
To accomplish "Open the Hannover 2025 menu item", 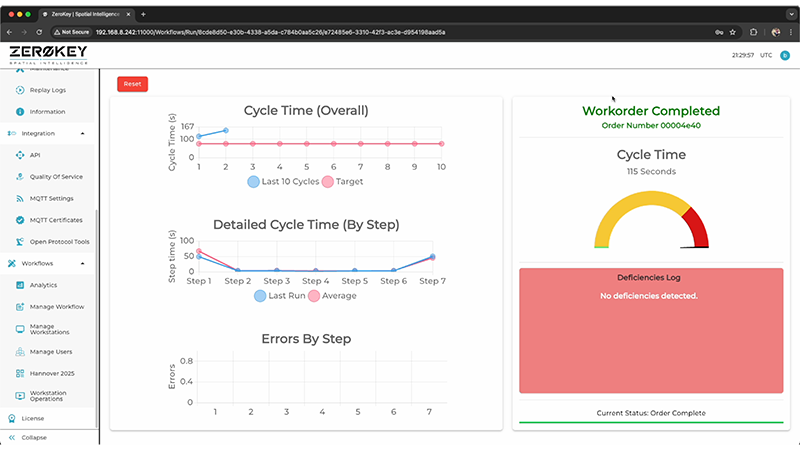I will (x=52, y=373).
